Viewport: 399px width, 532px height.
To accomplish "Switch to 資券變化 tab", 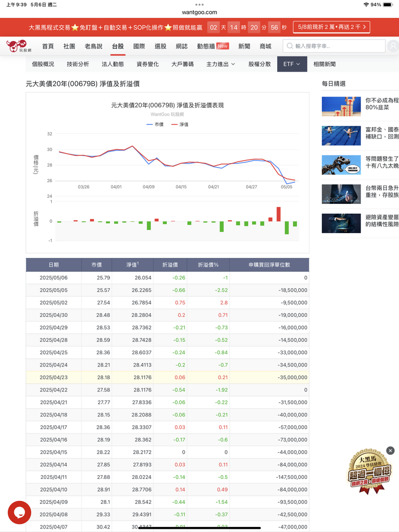I will point(147,64).
